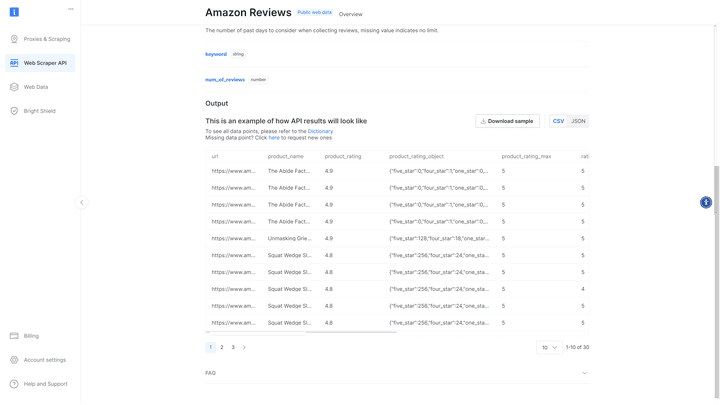The image size is (720, 405).
Task: Go to results page 2
Action: [x=222, y=347]
